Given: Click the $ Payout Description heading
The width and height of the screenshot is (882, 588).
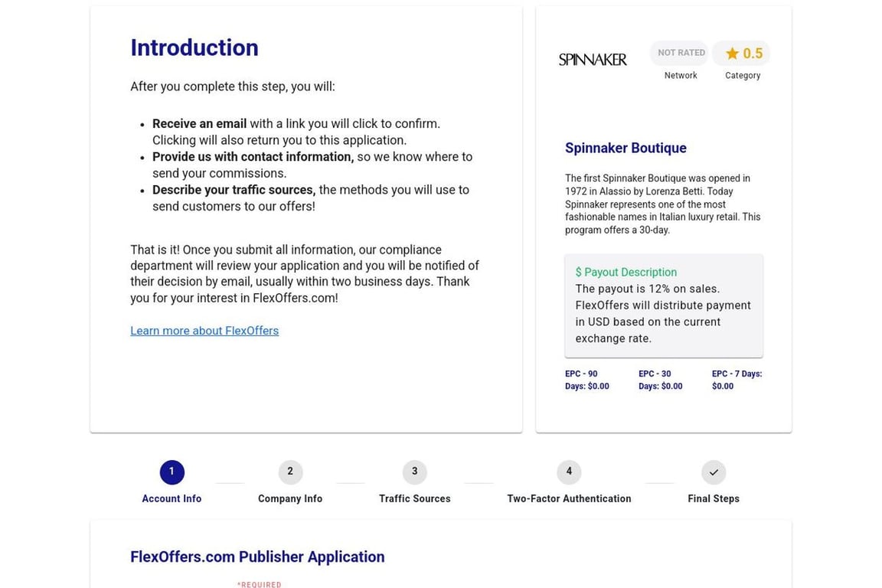Looking at the screenshot, I should [626, 273].
